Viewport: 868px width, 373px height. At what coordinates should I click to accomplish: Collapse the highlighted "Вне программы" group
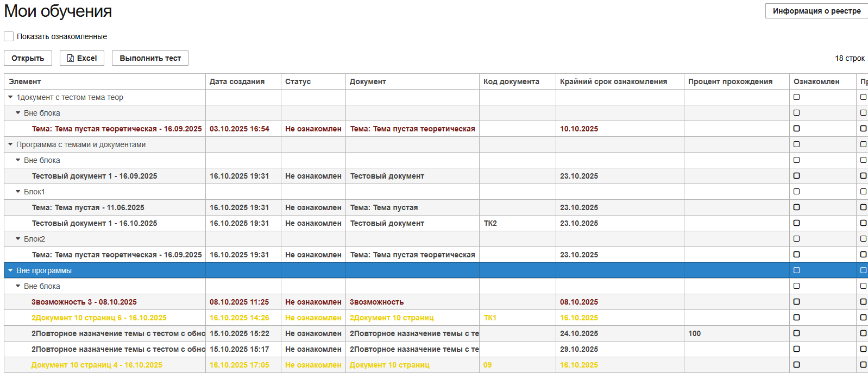click(10, 270)
